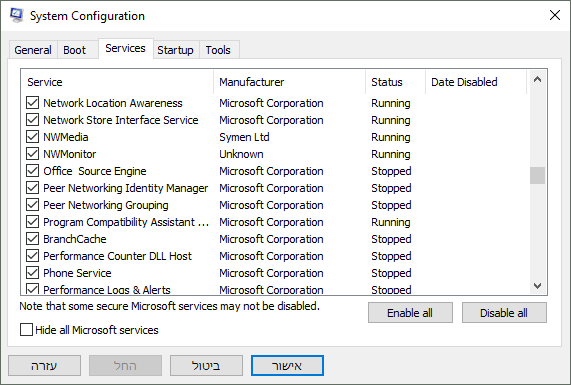Click the Symen Ltd manufacturer cell
571x385 pixels.
(244, 137)
